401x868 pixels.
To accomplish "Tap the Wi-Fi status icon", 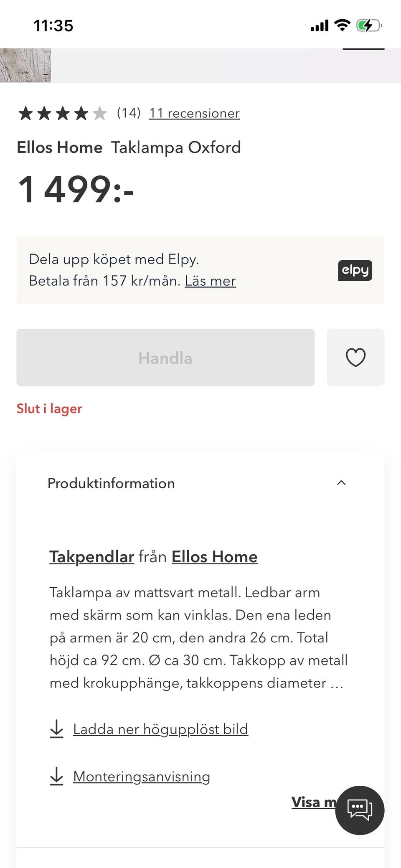I will [x=343, y=26].
